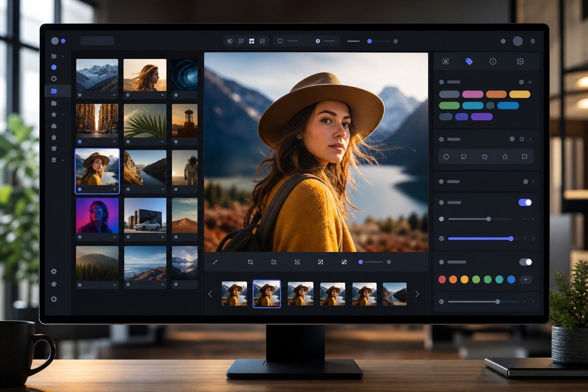Select the neon-lit woman thumbnail in the grid
The width and height of the screenshot is (588, 392).
click(x=97, y=216)
